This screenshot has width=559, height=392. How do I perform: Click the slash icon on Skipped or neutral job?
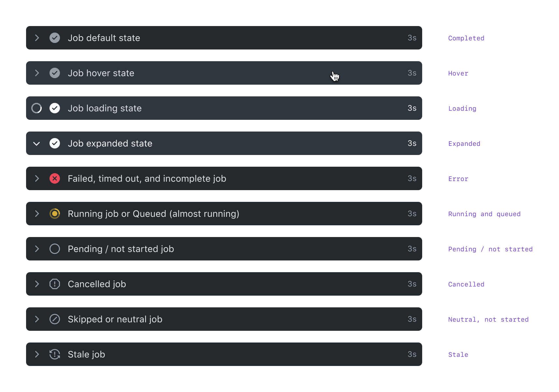[x=55, y=319]
